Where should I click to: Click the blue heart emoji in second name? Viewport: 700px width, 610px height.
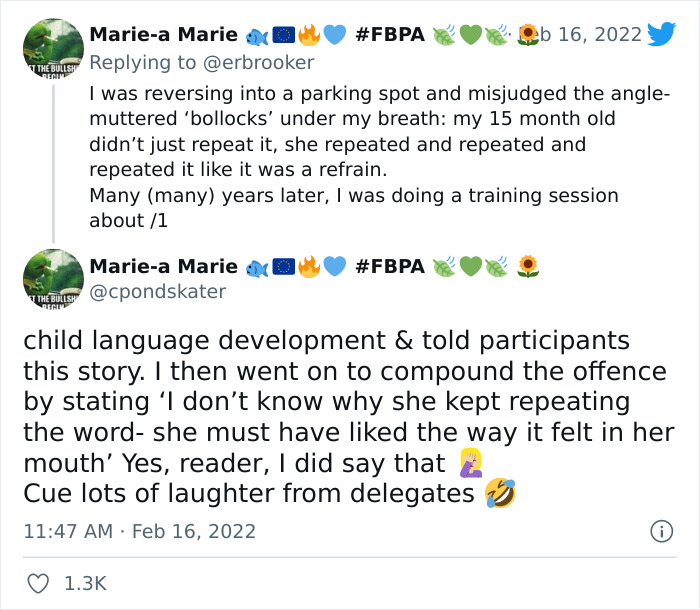[334, 266]
